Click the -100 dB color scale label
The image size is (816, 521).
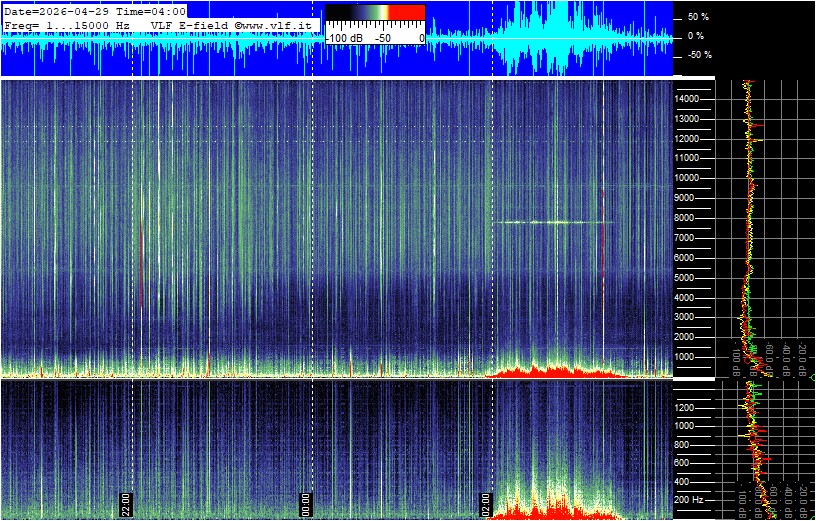(346, 38)
